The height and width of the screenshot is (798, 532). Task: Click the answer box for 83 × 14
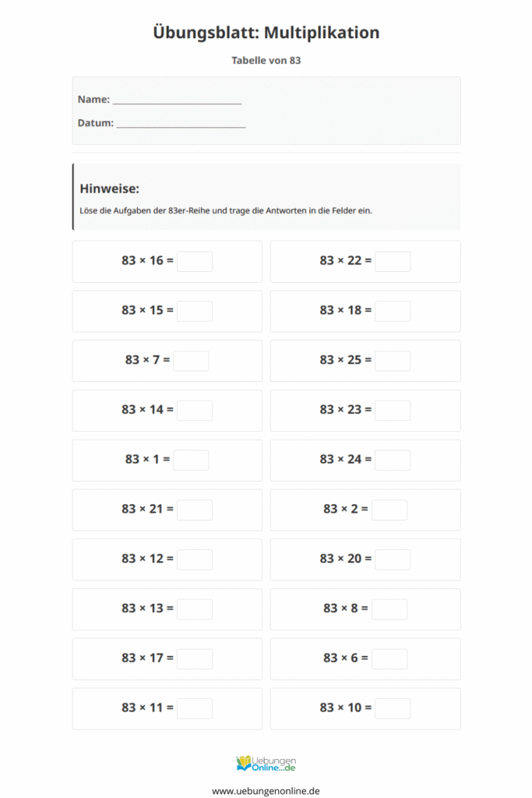195,410
